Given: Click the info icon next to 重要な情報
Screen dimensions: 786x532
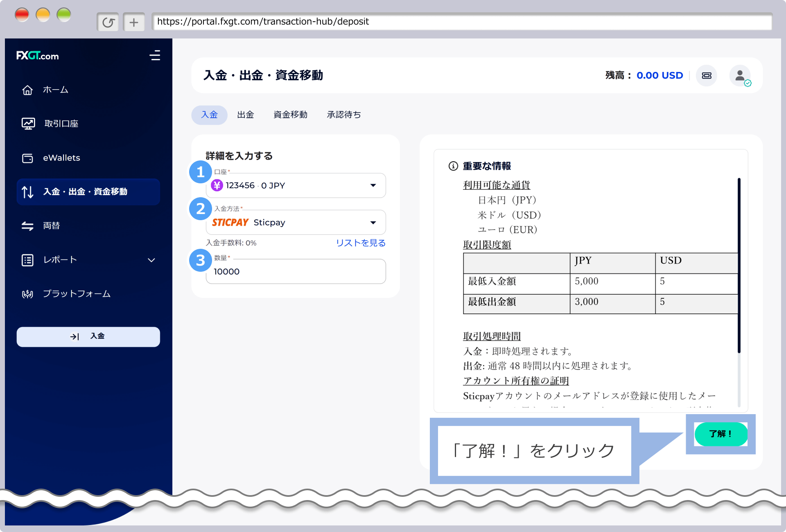Looking at the screenshot, I should point(453,166).
